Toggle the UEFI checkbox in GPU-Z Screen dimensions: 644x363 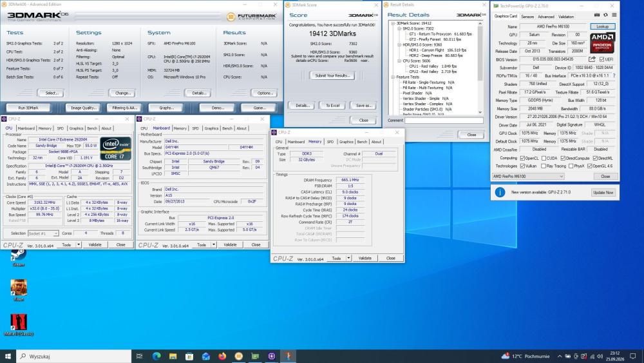click(x=601, y=59)
